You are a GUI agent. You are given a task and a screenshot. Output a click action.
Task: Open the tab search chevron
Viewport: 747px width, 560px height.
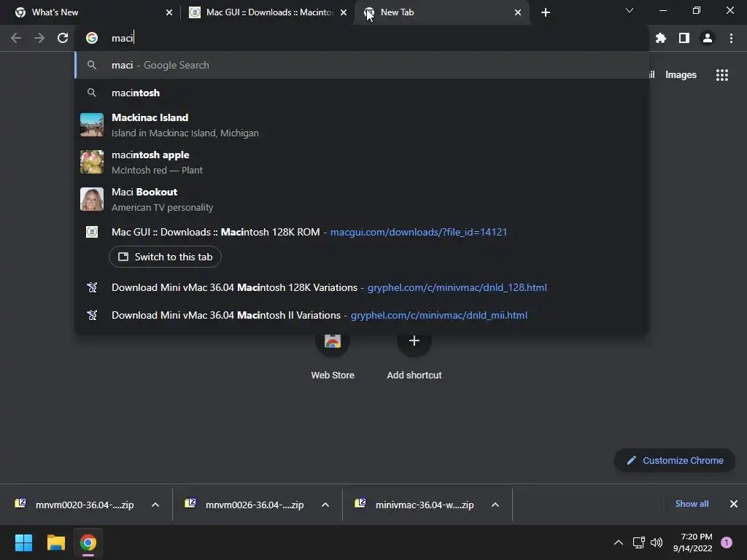(630, 10)
